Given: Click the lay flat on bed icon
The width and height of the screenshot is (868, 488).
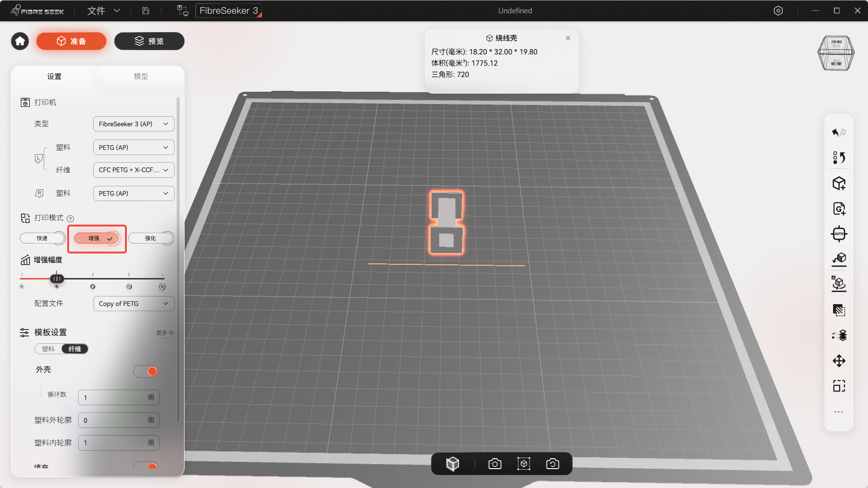Looking at the screenshot, I should [x=839, y=259].
